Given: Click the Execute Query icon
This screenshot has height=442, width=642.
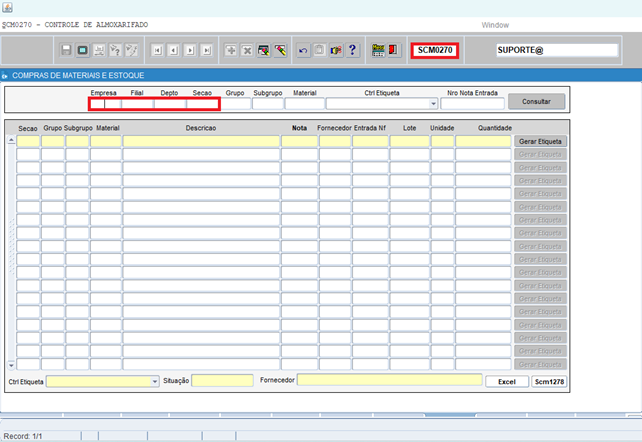Looking at the screenshot, I should (132, 50).
